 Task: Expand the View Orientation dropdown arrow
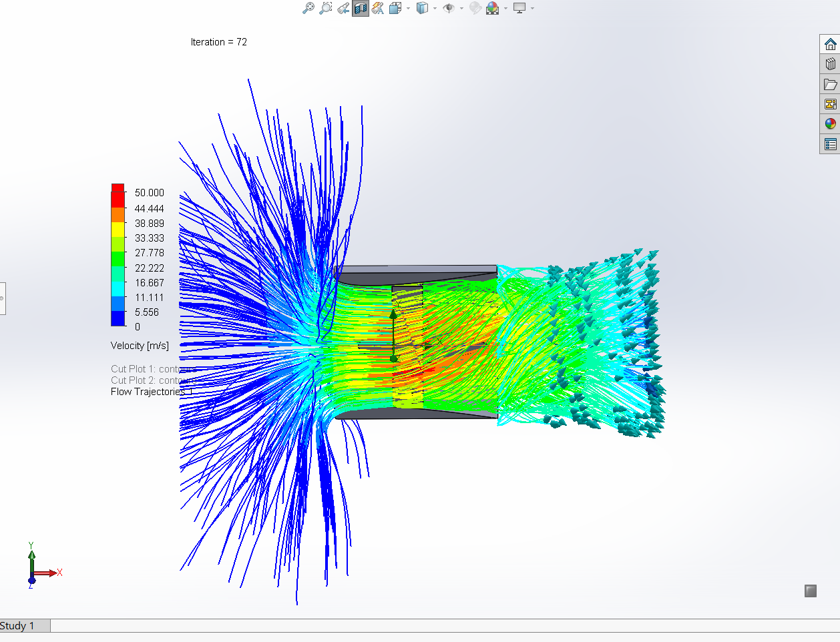408,8
